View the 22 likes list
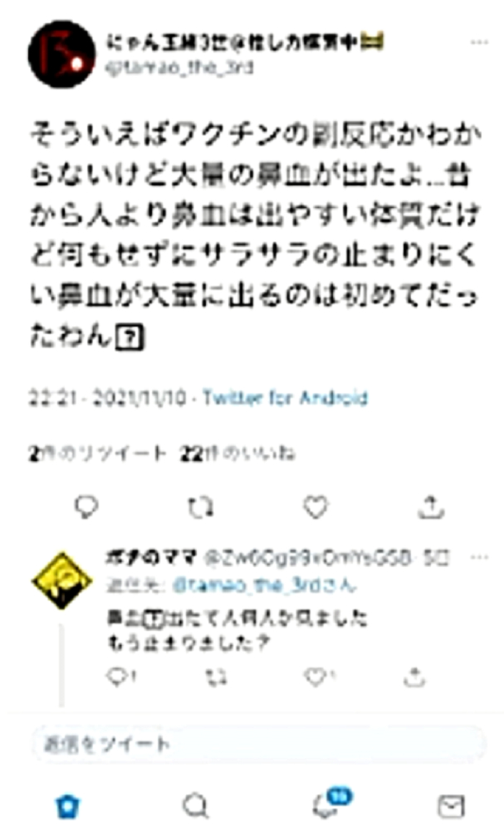504x831 pixels. coord(237,454)
